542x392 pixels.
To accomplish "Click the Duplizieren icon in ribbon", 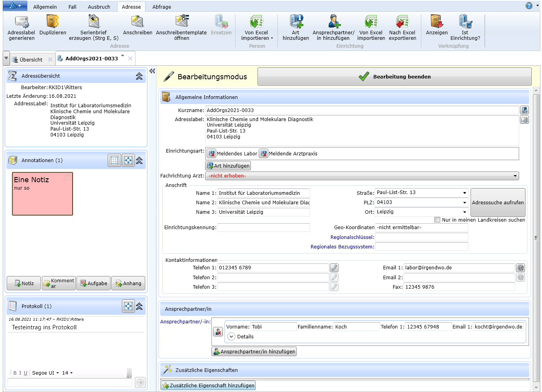I will click(x=52, y=27).
